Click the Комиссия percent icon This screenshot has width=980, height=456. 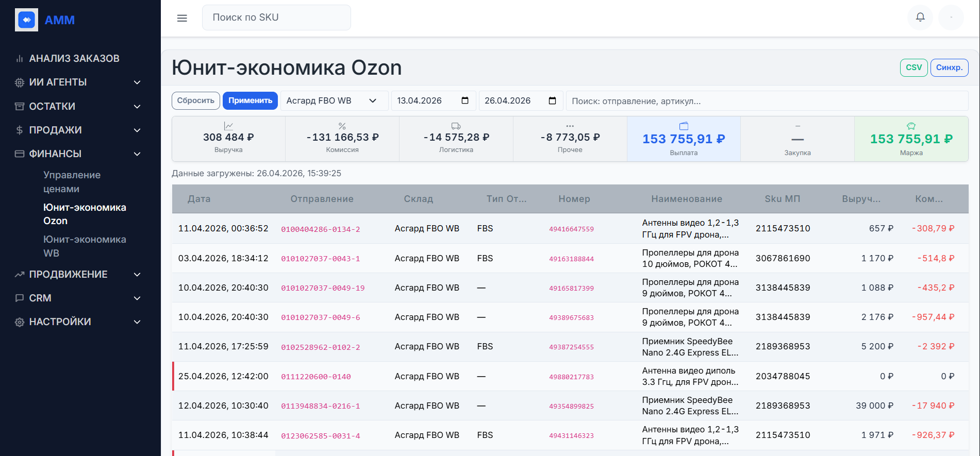tap(342, 126)
